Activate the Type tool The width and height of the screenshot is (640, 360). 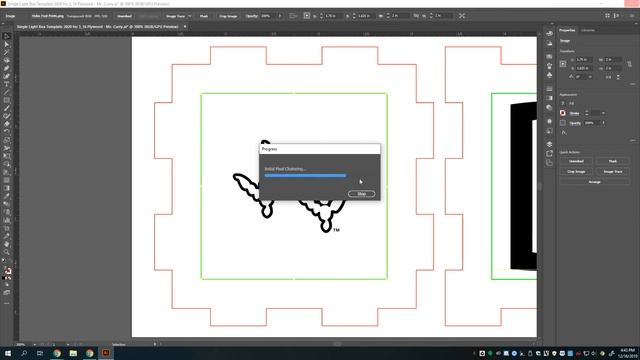point(7,84)
